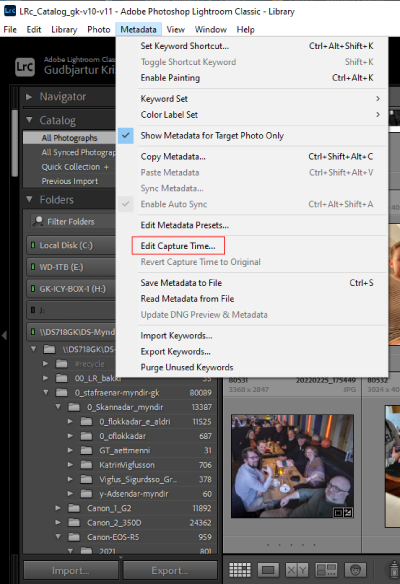Collapse the 0_stafraenar-myndir-gk folder
Image resolution: width=400 pixels, height=584 pixels.
[46, 393]
